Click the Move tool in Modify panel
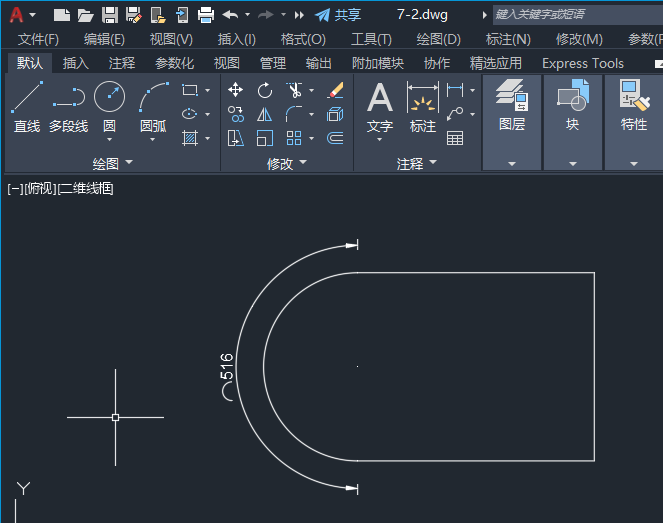 pyautogui.click(x=236, y=90)
